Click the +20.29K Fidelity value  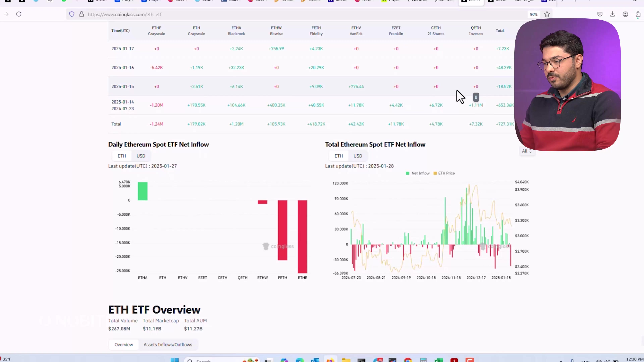(x=316, y=68)
